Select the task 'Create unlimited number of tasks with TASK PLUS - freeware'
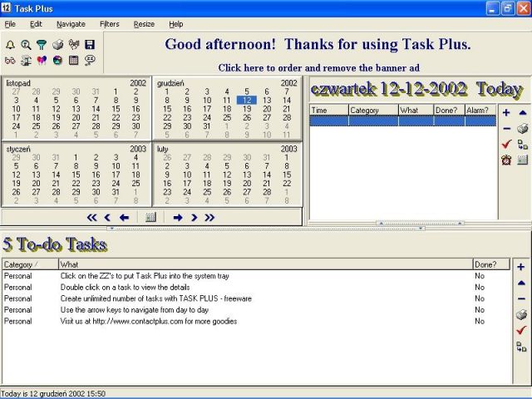 point(256,298)
